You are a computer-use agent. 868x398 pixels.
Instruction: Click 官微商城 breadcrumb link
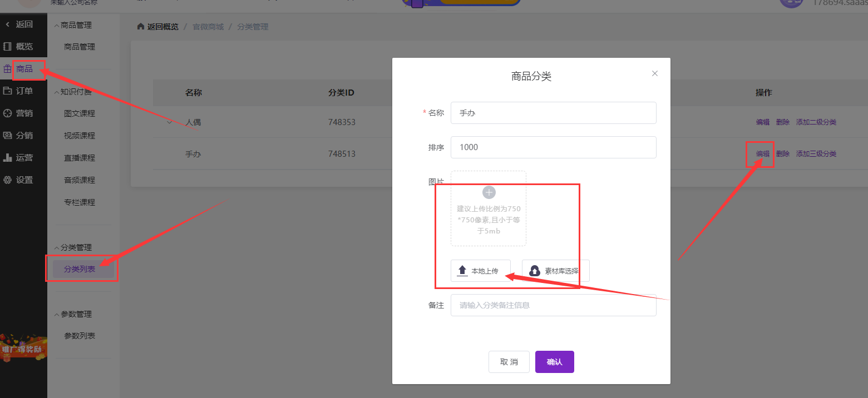(x=208, y=27)
